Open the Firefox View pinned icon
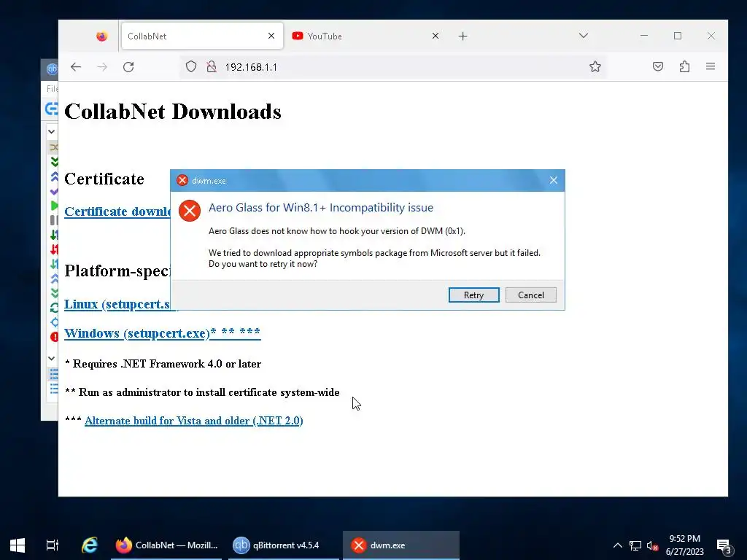747x560 pixels. pos(101,36)
